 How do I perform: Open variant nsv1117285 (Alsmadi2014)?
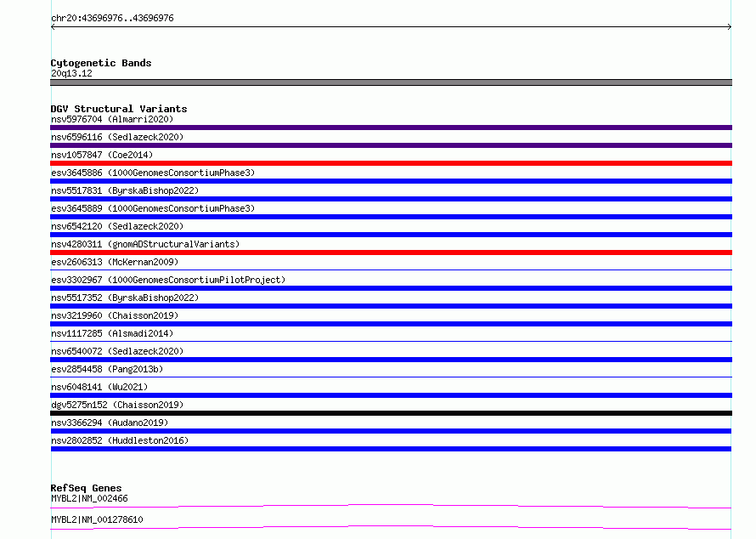click(x=112, y=333)
